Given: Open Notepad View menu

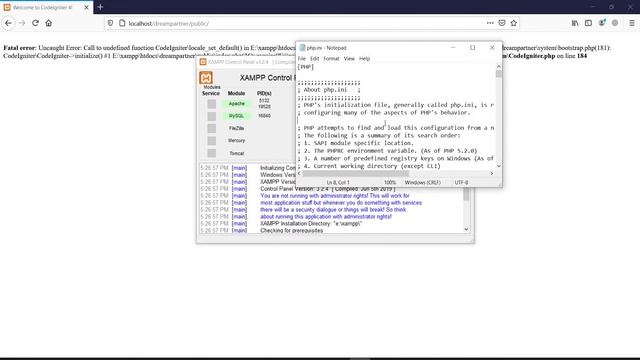Looking at the screenshot, I should [x=349, y=59].
